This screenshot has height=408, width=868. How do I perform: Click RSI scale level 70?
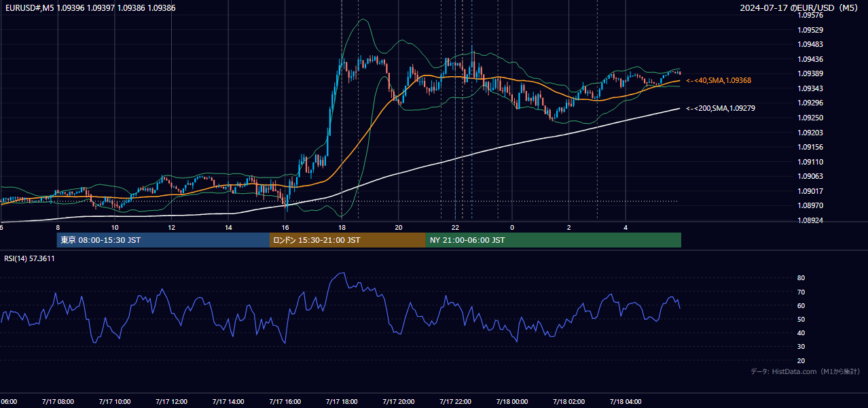tap(801, 292)
